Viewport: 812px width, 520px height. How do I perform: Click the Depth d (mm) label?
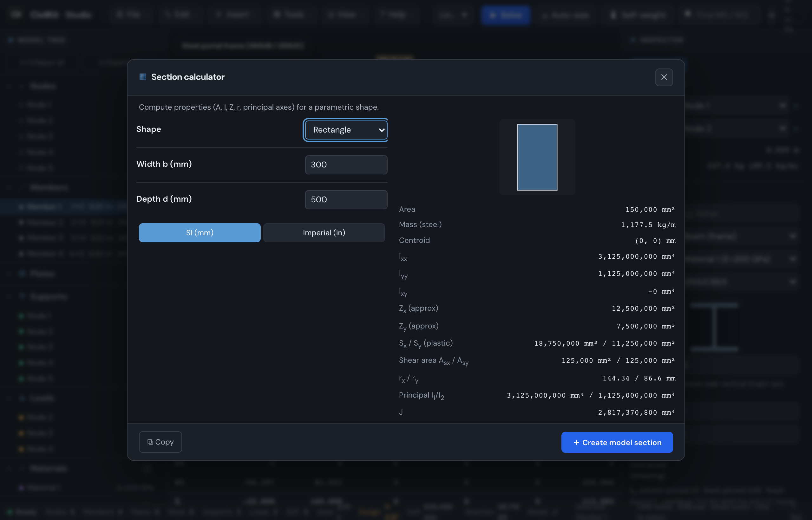[x=164, y=199]
